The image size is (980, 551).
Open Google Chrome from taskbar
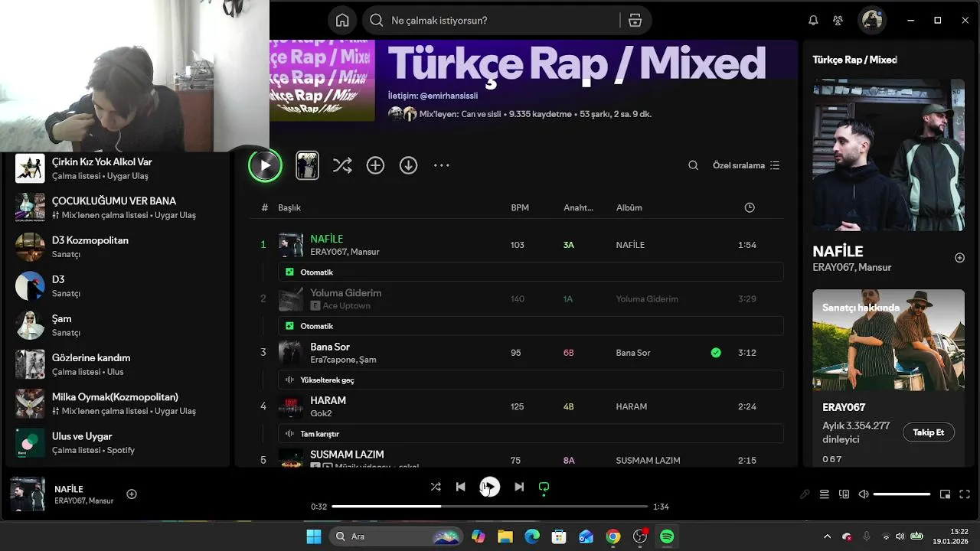click(x=613, y=536)
